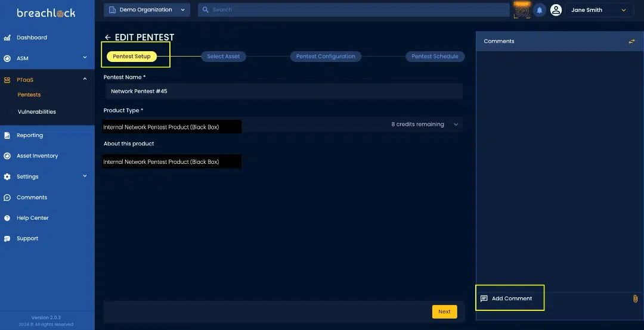Expand the Settings menu chevron
This screenshot has width=644, height=330.
pyautogui.click(x=85, y=176)
